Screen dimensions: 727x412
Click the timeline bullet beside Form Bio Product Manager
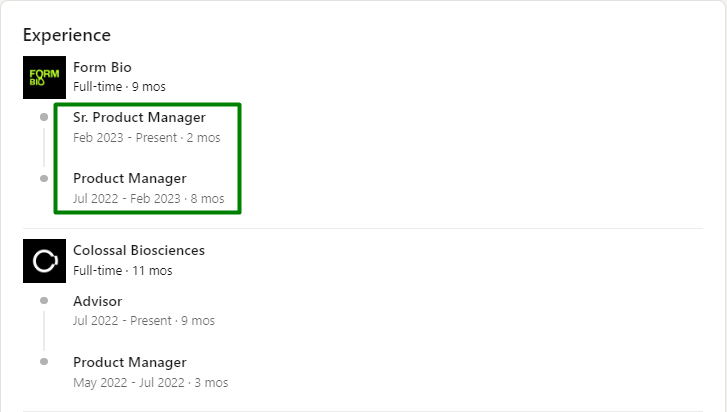coord(44,179)
